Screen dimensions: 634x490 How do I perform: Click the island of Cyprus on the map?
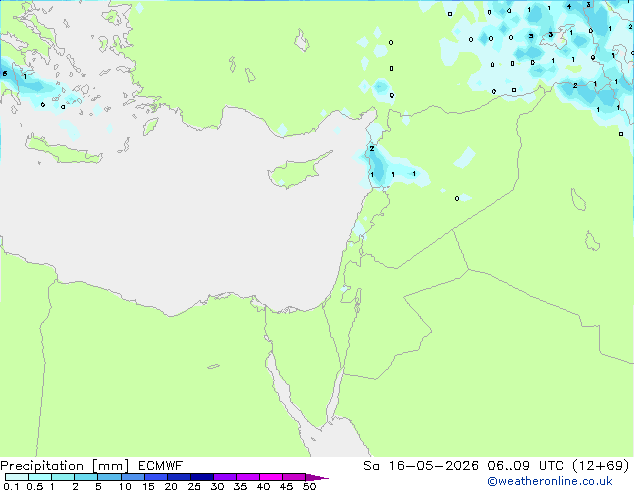tap(297, 172)
